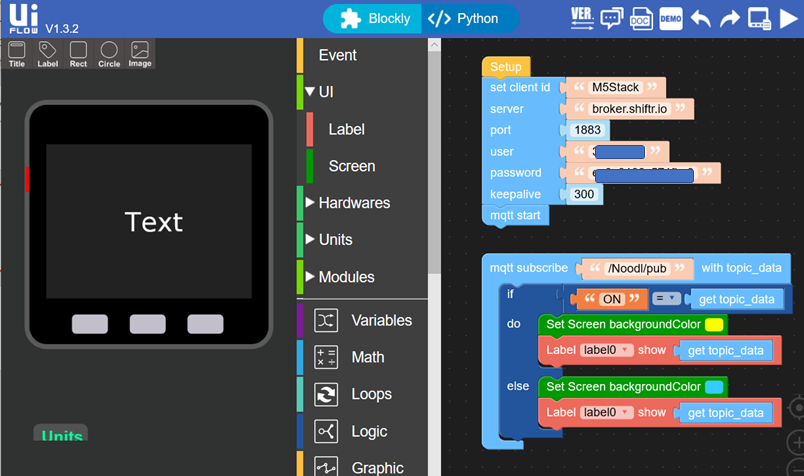Open the DEMO examples icon

click(671, 18)
